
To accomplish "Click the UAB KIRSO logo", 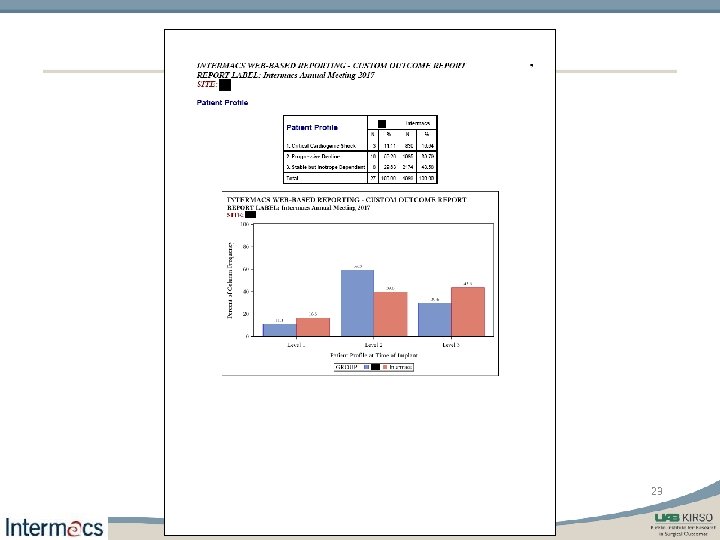I will (683, 523).
